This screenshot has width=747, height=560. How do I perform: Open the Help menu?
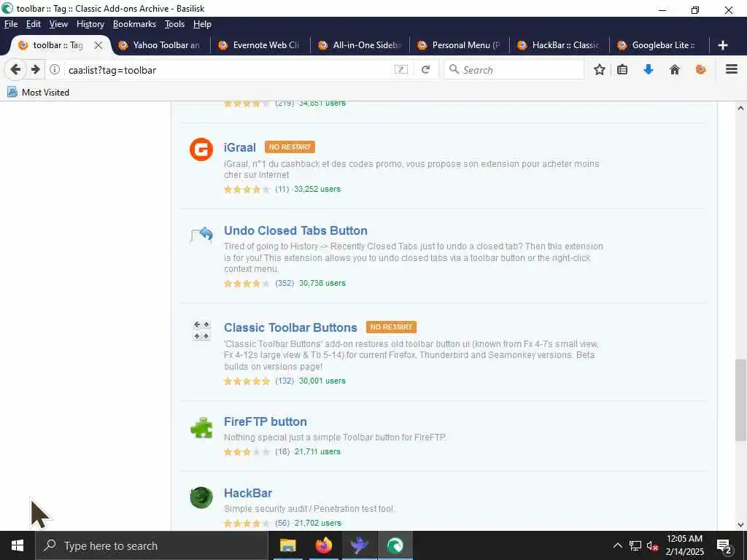202,24
